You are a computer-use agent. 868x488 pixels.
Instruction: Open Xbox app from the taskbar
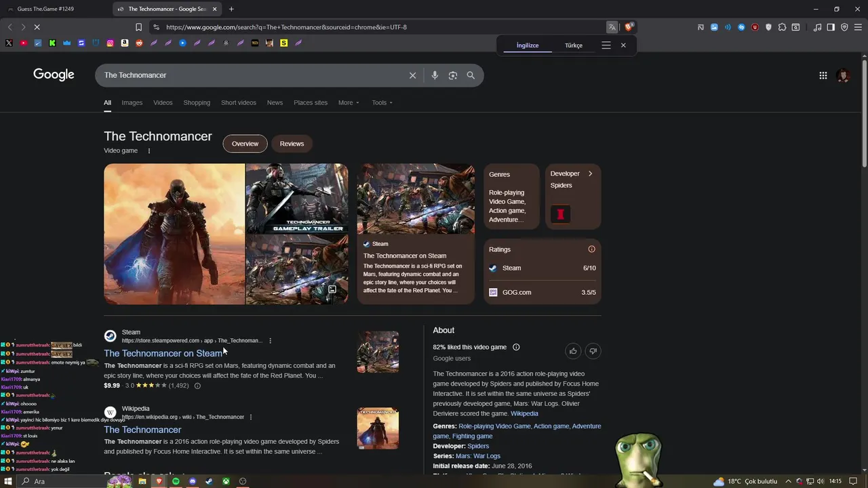[x=226, y=481]
